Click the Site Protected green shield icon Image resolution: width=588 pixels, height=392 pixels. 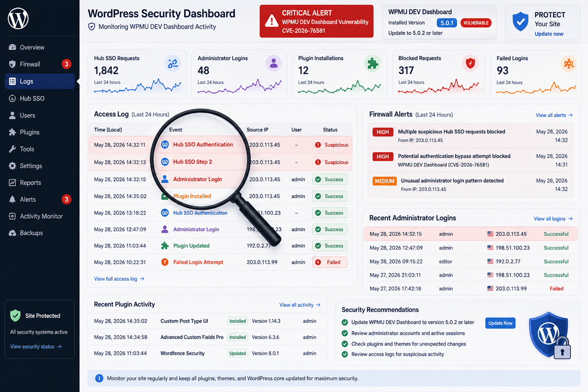pos(16,316)
